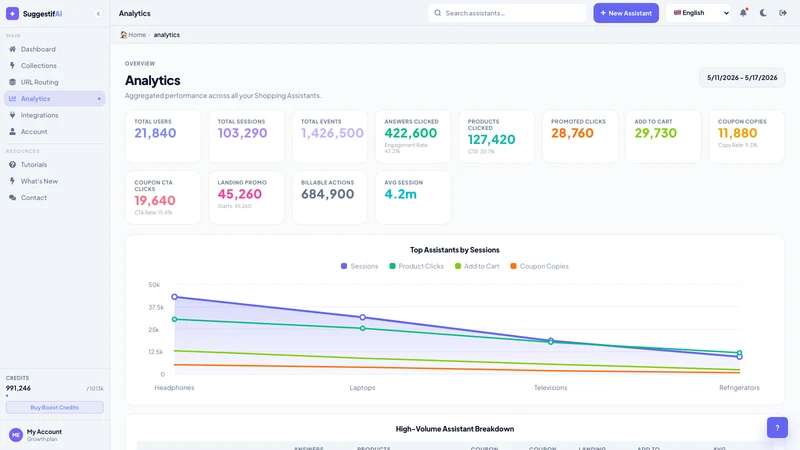Toggle the Coupon Copies legend series
The height and width of the screenshot is (450, 800).
[539, 266]
